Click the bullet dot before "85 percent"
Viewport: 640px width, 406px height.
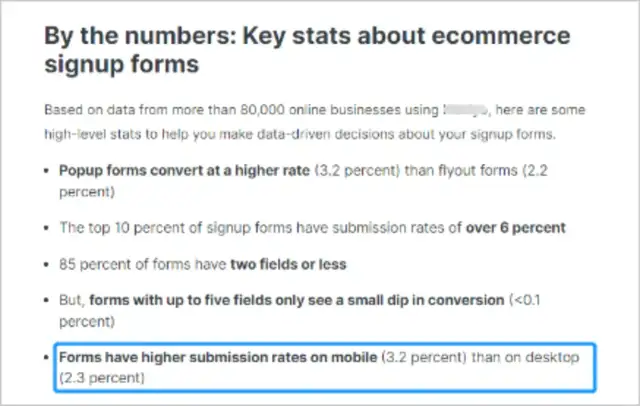[48, 265]
